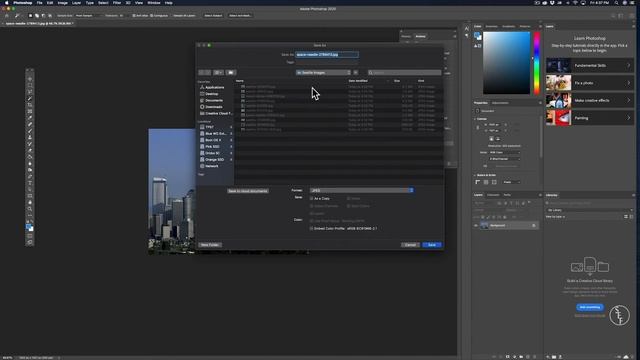The height and width of the screenshot is (360, 640).
Task: Click the Network globe icon in sidebar
Action: pos(202,166)
